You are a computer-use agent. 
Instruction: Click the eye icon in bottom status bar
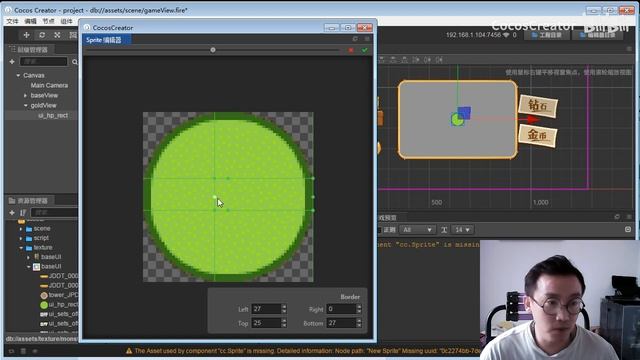[x=35, y=351]
